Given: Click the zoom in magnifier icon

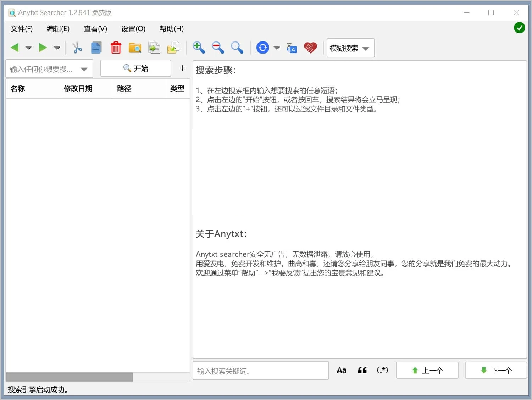Looking at the screenshot, I should 199,48.
